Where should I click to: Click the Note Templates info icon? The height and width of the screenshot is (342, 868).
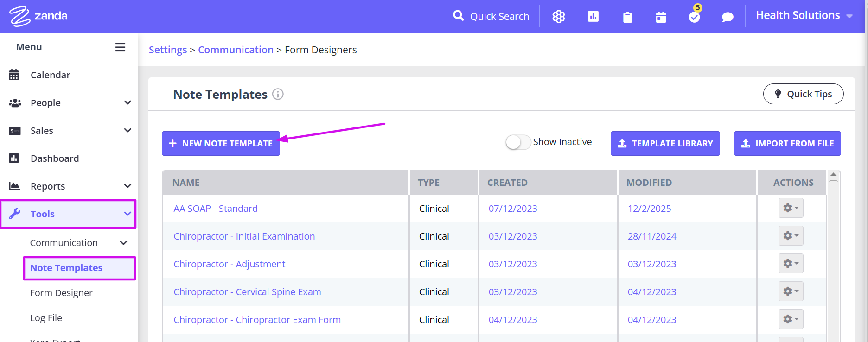coord(278,94)
